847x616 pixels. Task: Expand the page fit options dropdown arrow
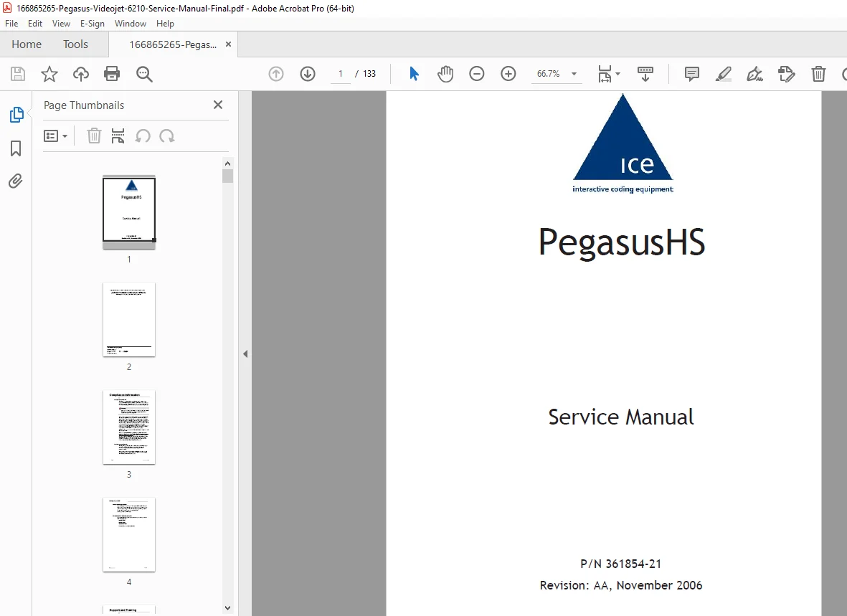click(618, 74)
